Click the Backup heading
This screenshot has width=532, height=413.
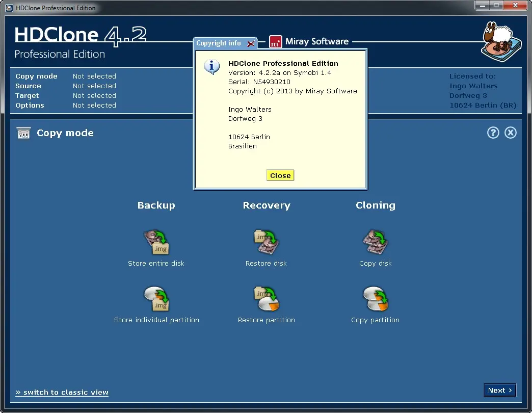pyautogui.click(x=156, y=205)
